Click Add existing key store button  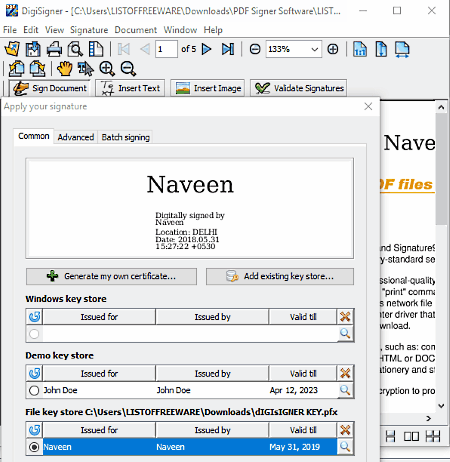(x=280, y=276)
